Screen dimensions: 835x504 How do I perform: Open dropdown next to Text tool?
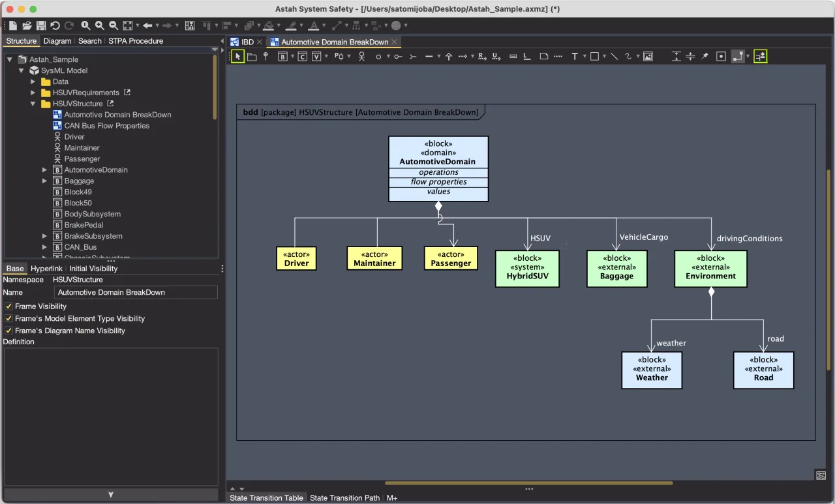(584, 57)
